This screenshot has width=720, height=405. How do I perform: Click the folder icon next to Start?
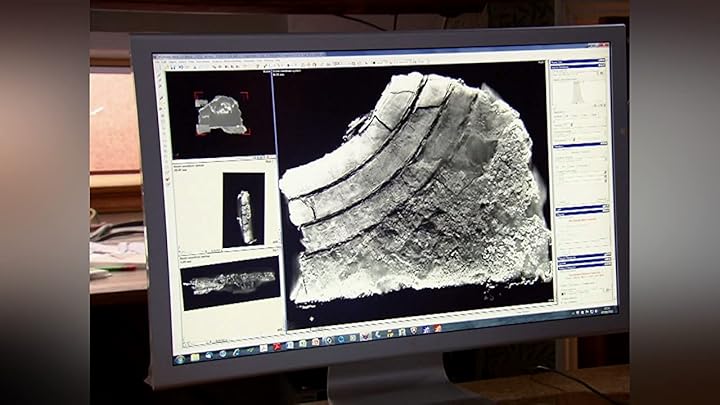click(x=194, y=355)
